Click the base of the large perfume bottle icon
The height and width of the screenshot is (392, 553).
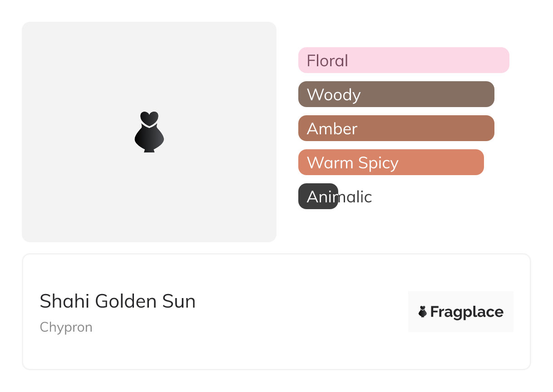(149, 149)
